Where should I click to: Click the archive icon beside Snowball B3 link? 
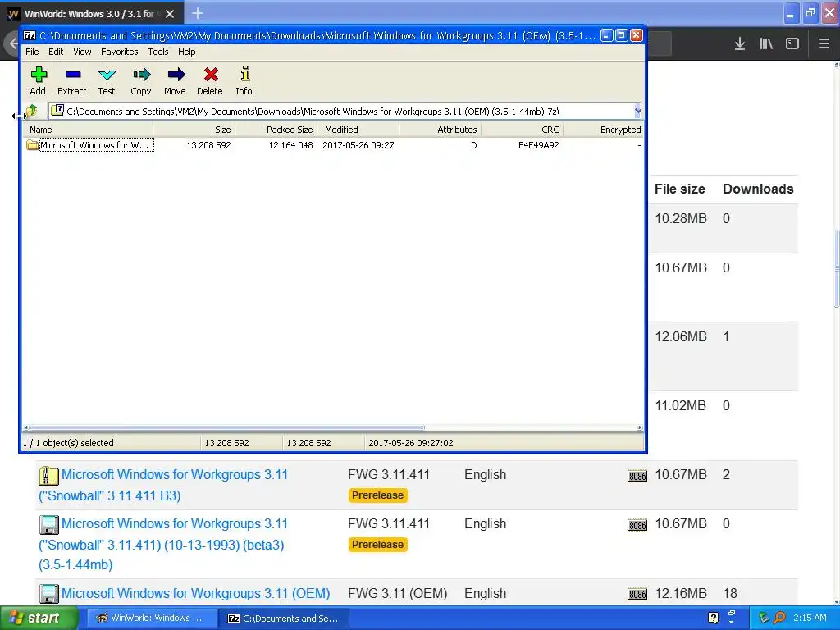point(48,476)
